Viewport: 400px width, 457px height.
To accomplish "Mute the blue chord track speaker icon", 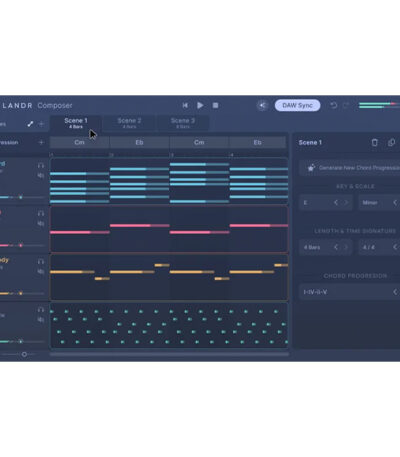I will [x=41, y=175].
